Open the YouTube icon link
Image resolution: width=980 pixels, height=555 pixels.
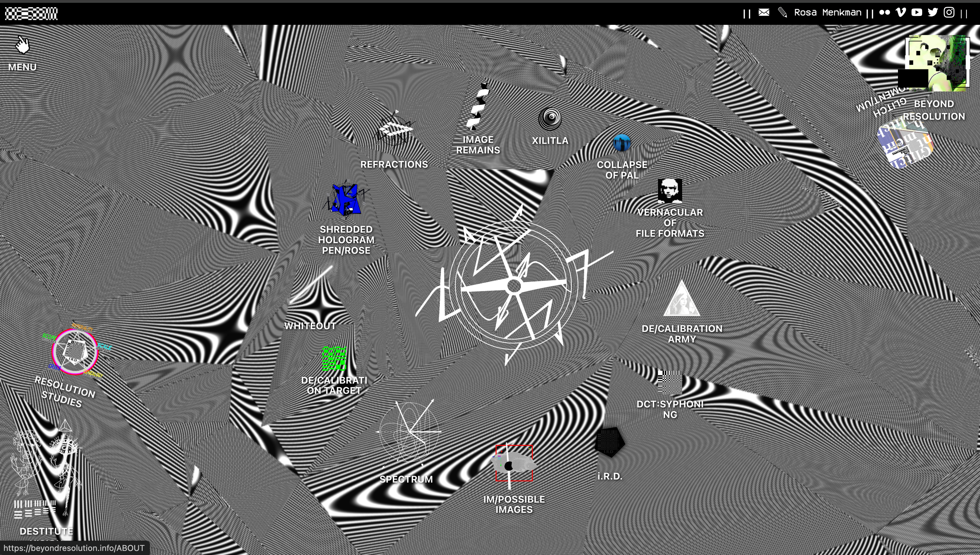[917, 13]
